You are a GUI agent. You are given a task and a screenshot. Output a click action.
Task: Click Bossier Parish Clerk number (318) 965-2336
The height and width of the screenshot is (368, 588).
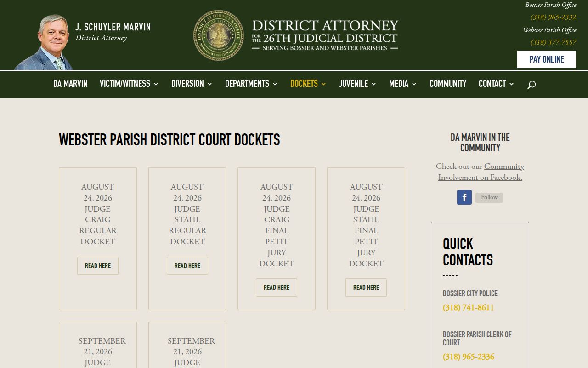(469, 357)
